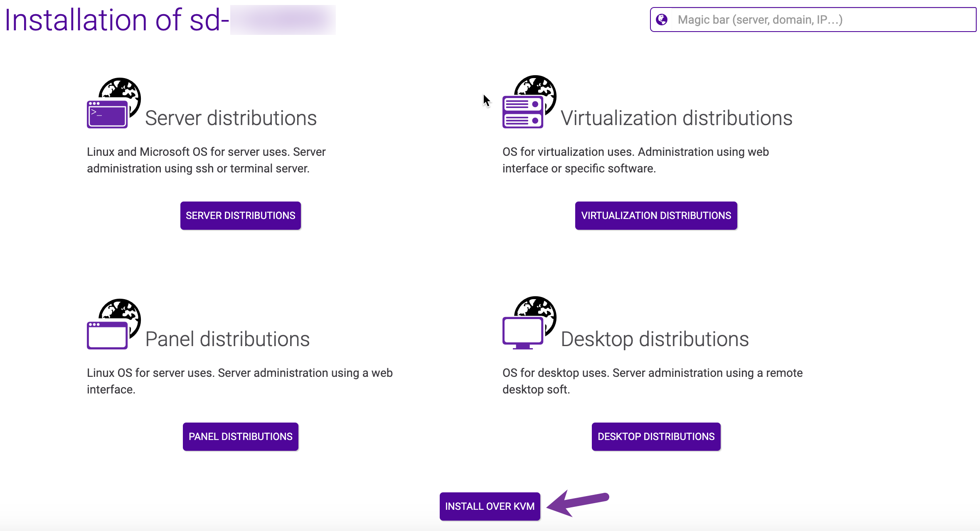Click the Panel distributions heading
This screenshot has height=531, width=980.
pyautogui.click(x=227, y=339)
